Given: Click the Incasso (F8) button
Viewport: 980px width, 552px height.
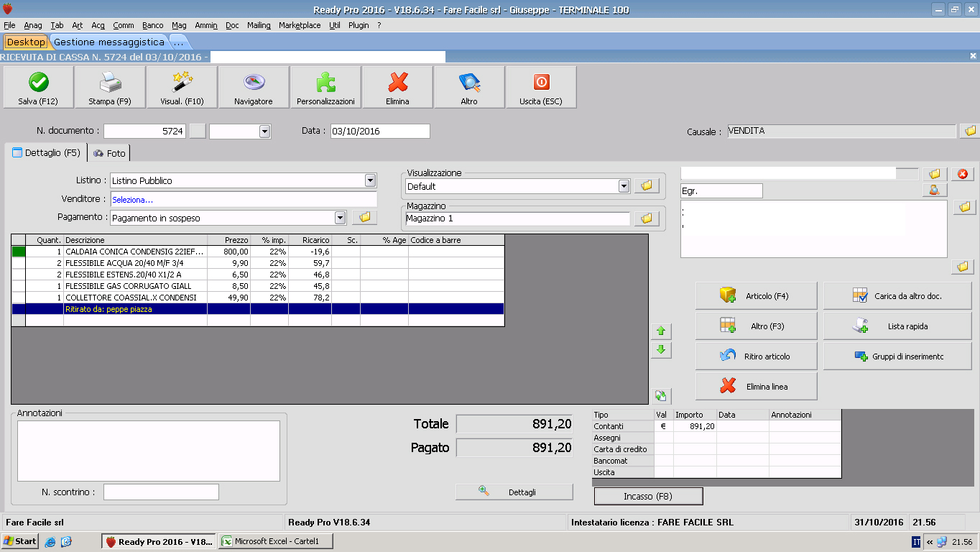Looking at the screenshot, I should click(648, 497).
